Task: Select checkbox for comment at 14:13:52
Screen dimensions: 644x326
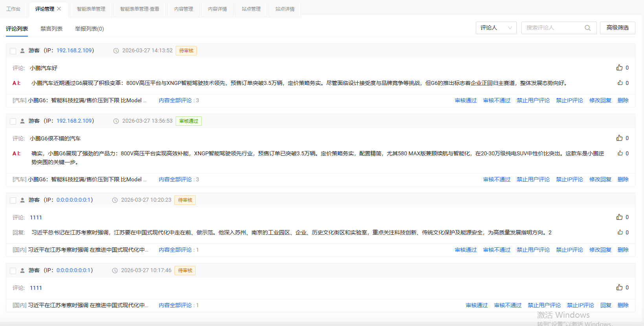Action: point(13,51)
